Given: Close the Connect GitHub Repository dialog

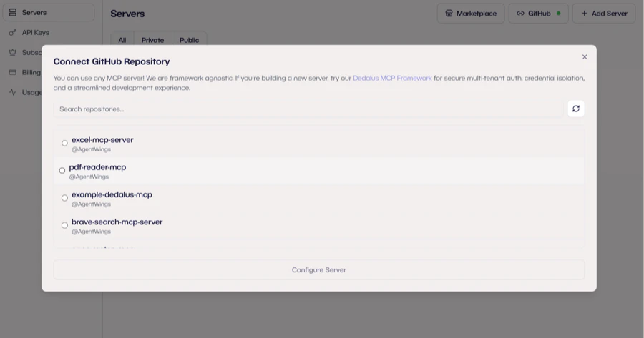Looking at the screenshot, I should (585, 57).
